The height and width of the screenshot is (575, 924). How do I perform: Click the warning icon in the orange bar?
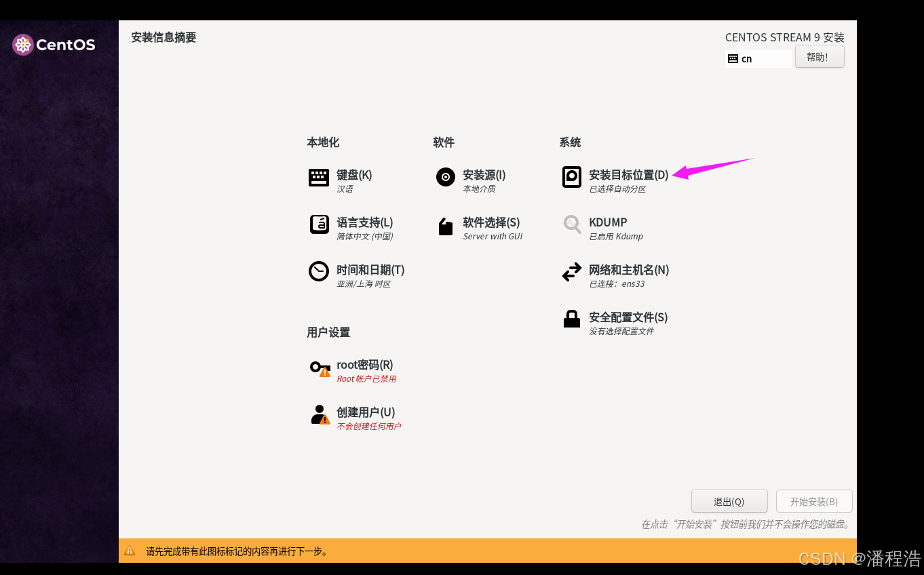point(130,551)
